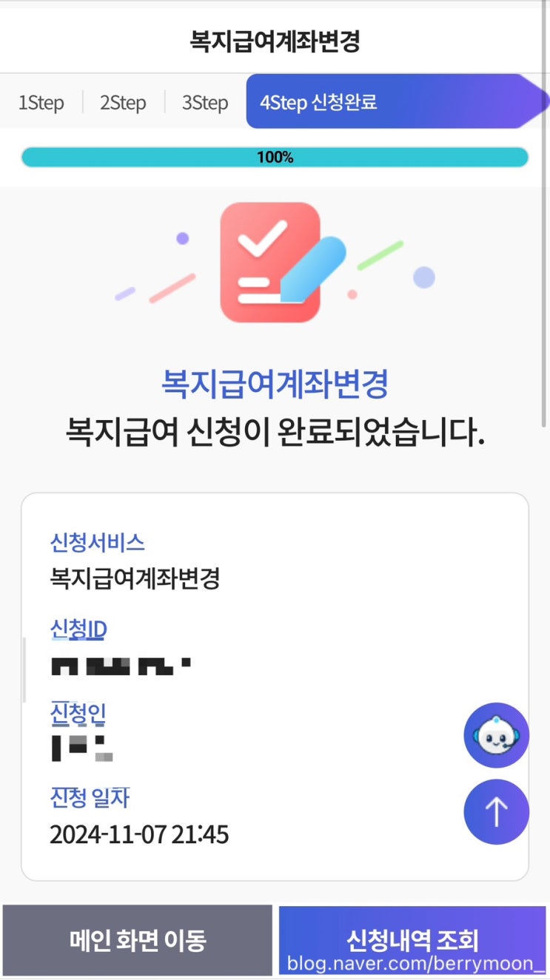The height and width of the screenshot is (980, 550).
Task: Click the checklist completion illustration
Action: 275,262
